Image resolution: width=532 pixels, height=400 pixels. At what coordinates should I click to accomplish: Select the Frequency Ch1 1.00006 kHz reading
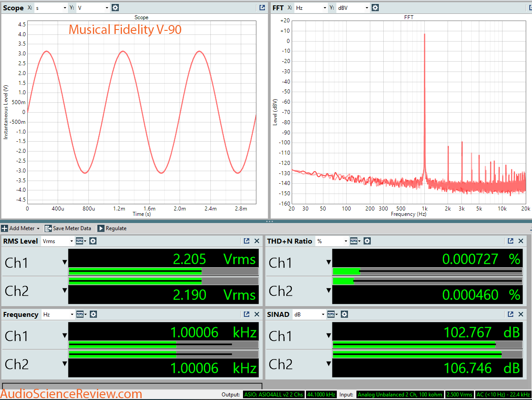click(214, 333)
